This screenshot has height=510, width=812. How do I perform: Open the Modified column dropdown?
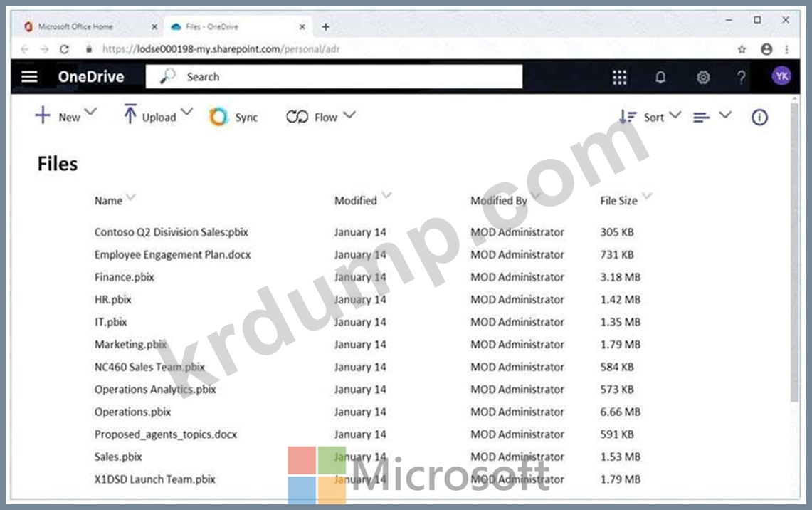pyautogui.click(x=387, y=195)
